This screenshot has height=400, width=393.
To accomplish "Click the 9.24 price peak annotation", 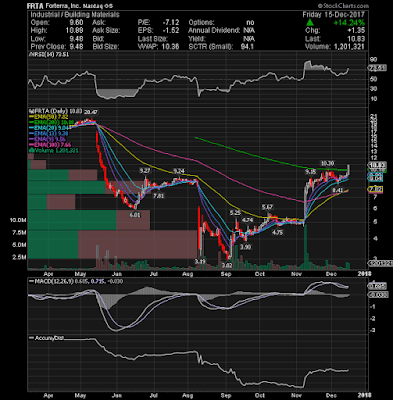I will [179, 171].
